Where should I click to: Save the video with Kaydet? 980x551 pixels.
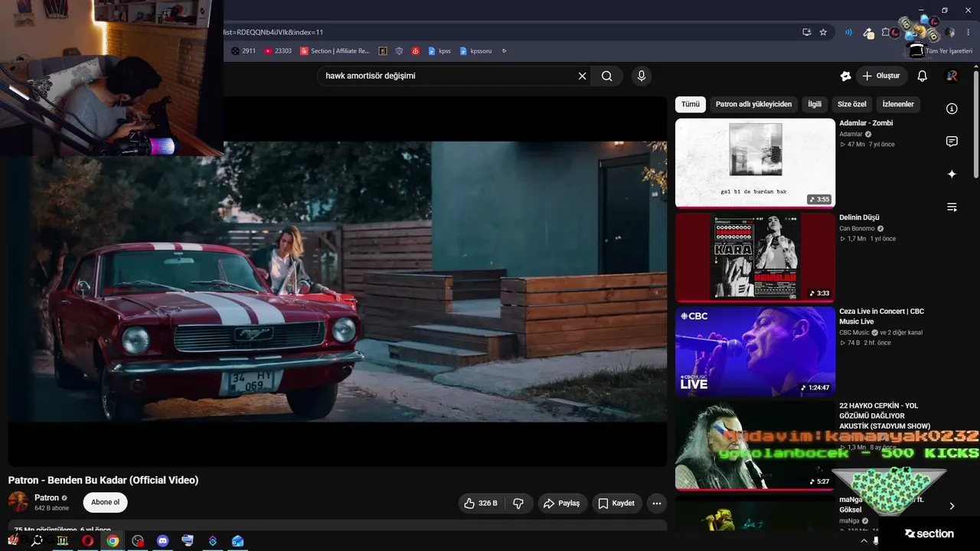pyautogui.click(x=616, y=503)
